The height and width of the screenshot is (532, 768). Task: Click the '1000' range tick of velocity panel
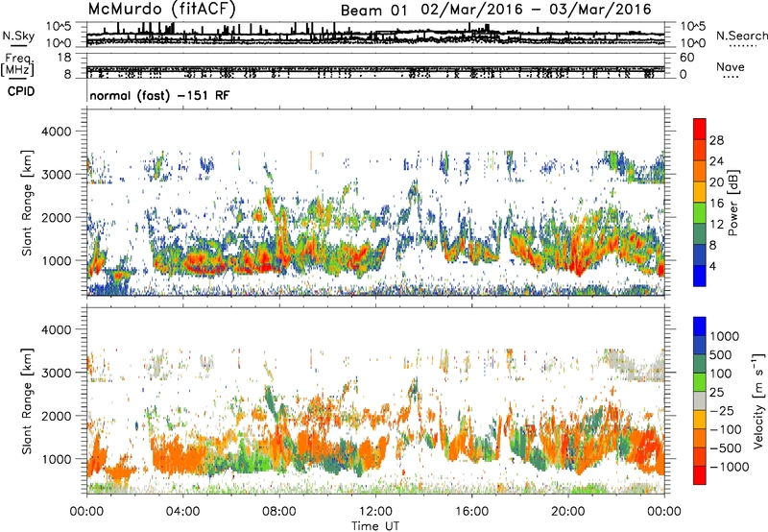click(x=58, y=459)
